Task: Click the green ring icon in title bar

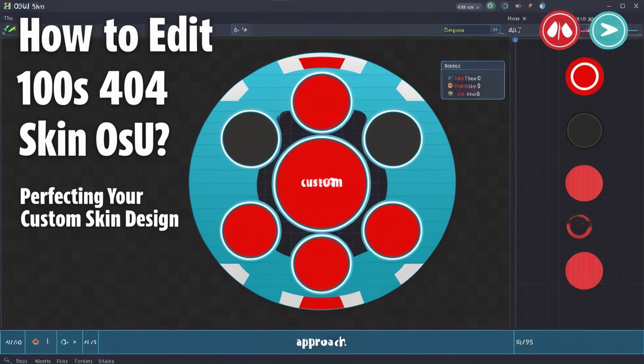Action: 490,6
